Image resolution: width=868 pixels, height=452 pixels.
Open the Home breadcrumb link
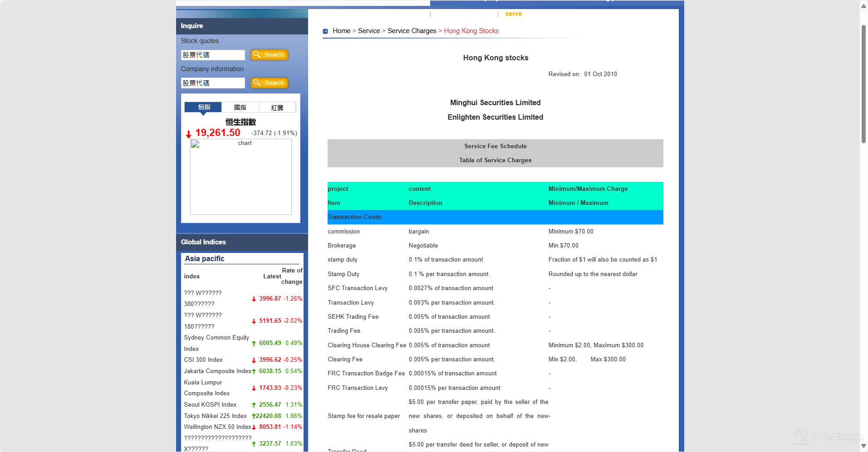(x=341, y=31)
